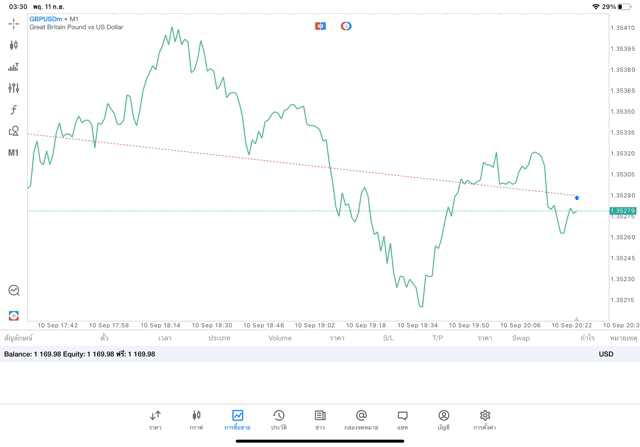
Task: Tap the red-blue circular icon above chart
Action: [x=346, y=26]
